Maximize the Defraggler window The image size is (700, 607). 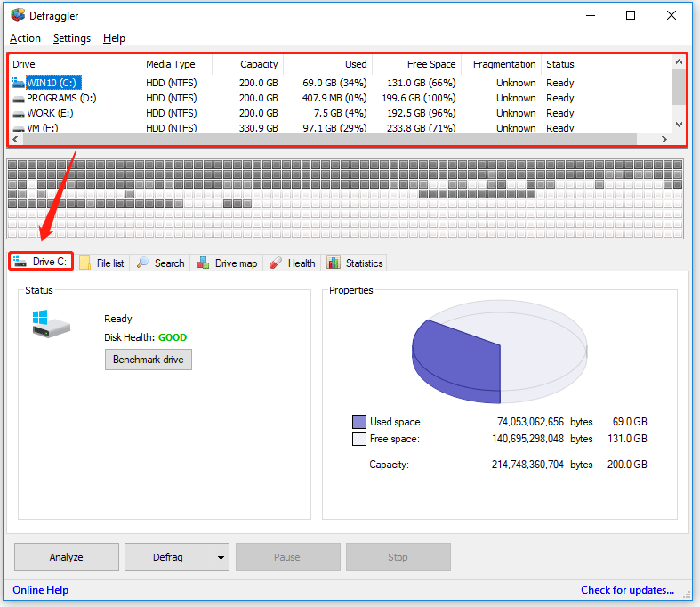[x=631, y=16]
